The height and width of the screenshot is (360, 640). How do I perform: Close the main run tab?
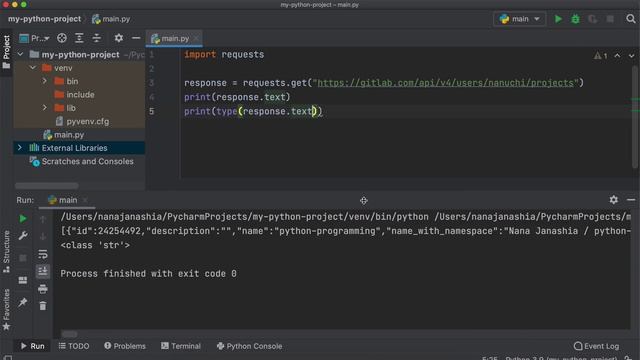pos(85,200)
